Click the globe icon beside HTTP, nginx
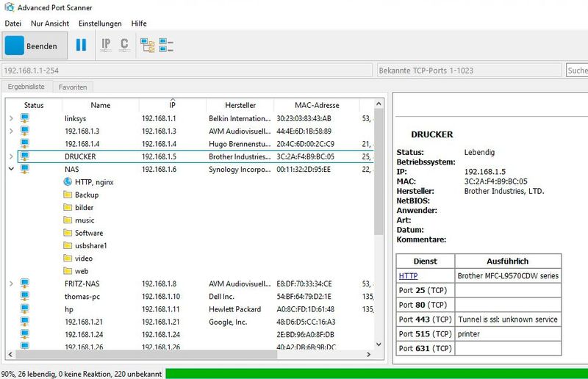The height and width of the screenshot is (379, 588). pos(68,182)
